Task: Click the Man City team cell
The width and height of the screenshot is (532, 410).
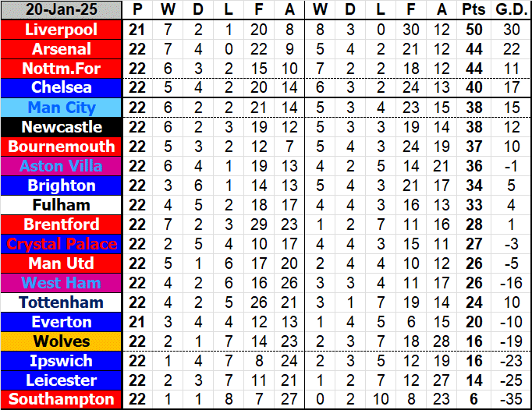Action: (x=62, y=108)
